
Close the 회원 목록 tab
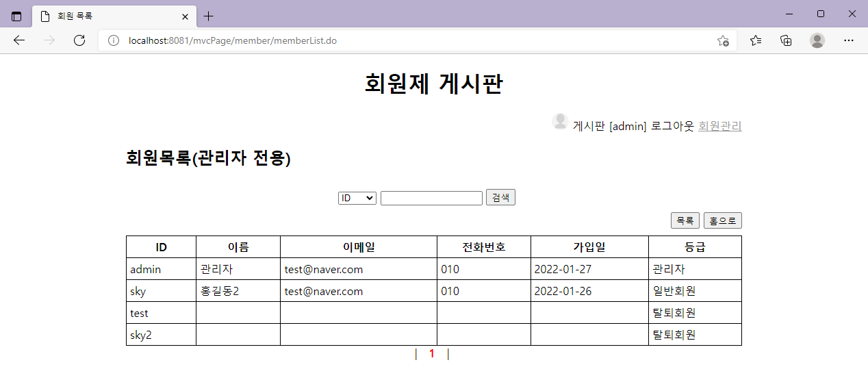[x=185, y=16]
